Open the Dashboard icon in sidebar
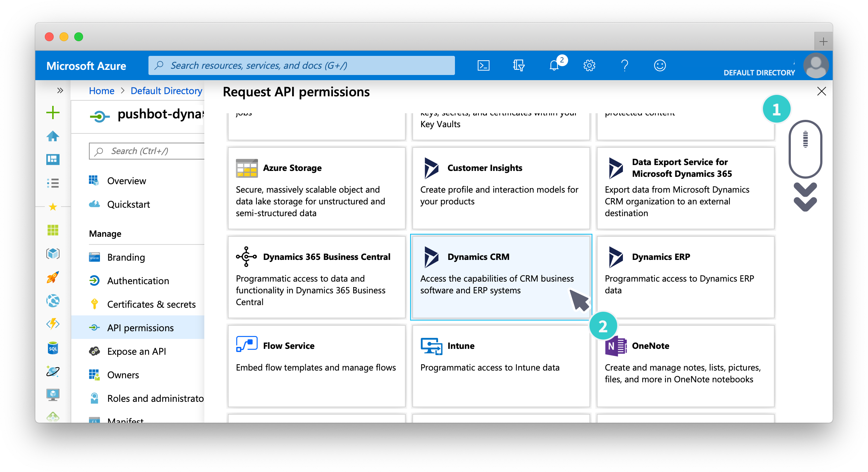 (x=53, y=159)
